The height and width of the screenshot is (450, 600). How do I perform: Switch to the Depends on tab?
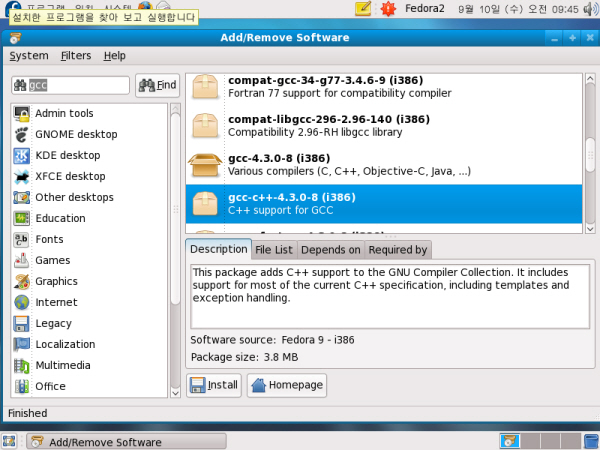[x=331, y=250]
